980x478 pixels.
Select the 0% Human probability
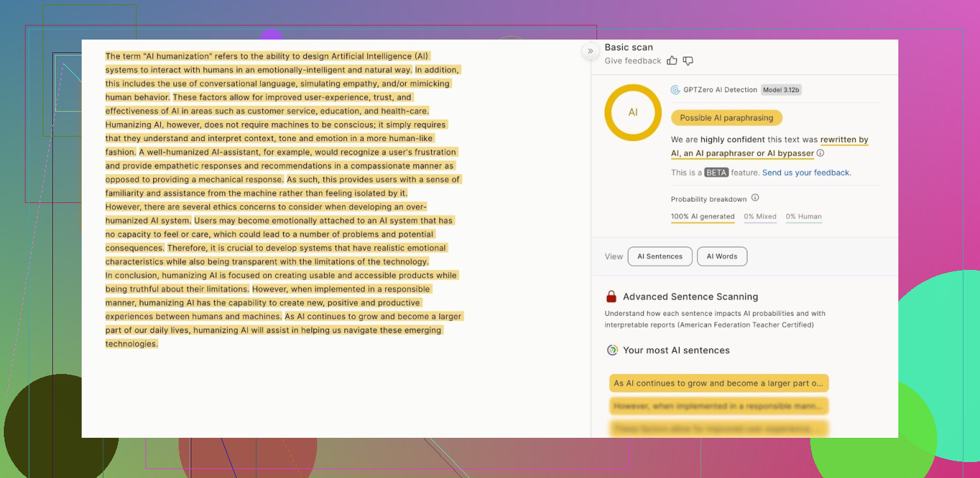[803, 216]
